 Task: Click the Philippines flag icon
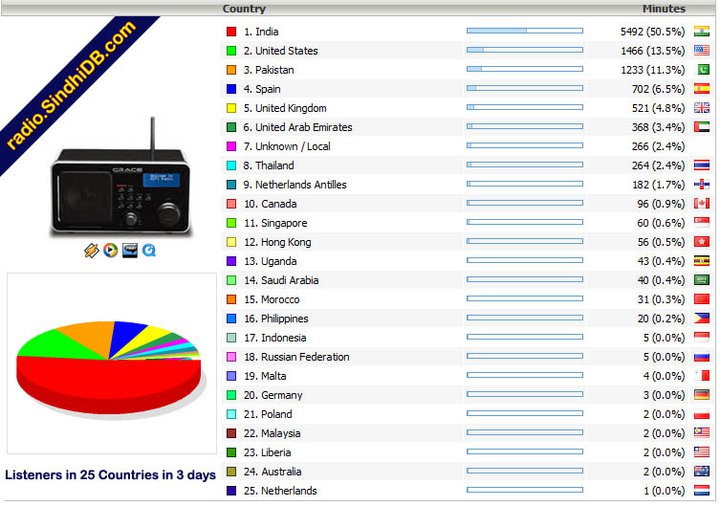coord(702,318)
